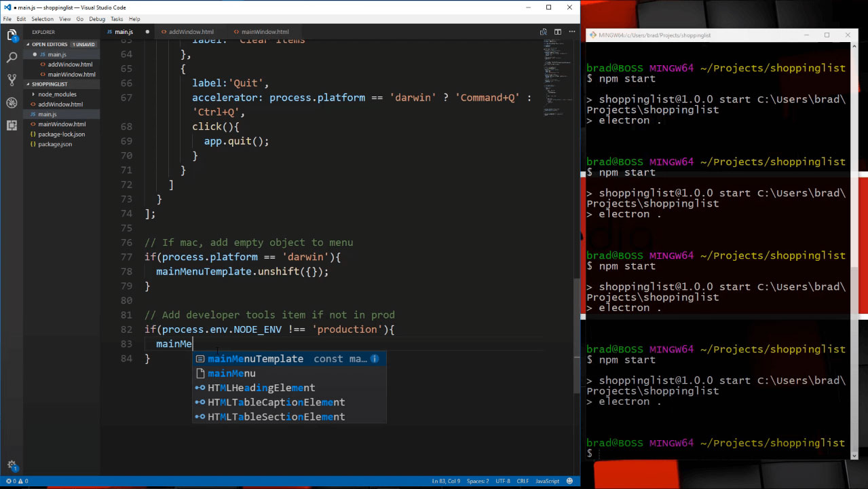Viewport: 868px width, 489px height.
Task: Open the Manage gear settings icon
Action: pos(12,465)
